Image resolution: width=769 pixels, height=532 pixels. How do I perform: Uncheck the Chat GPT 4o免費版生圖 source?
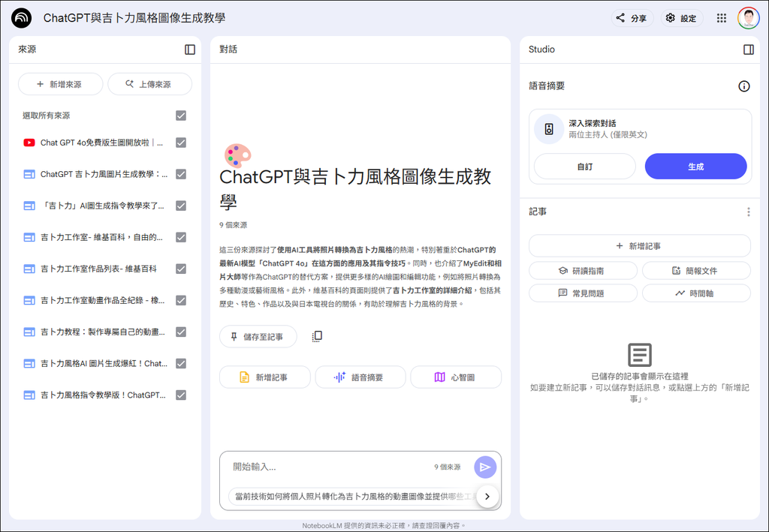coord(181,143)
